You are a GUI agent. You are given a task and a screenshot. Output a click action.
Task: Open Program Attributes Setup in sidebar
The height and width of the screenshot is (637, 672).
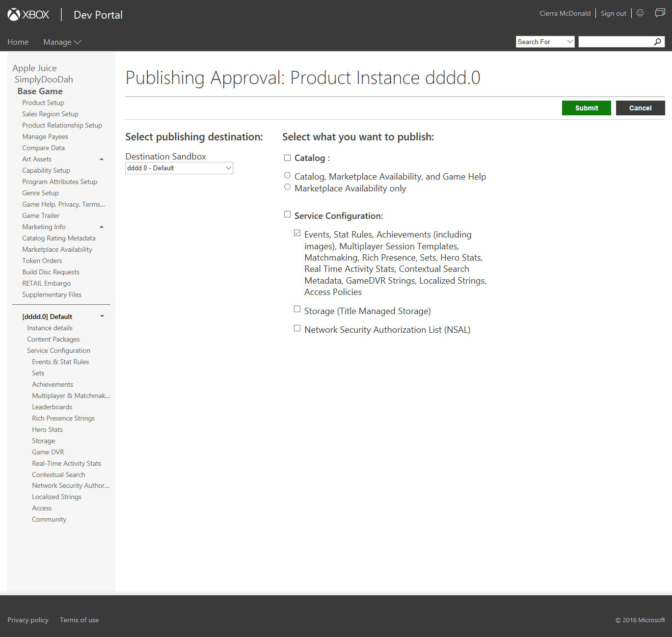[59, 182]
